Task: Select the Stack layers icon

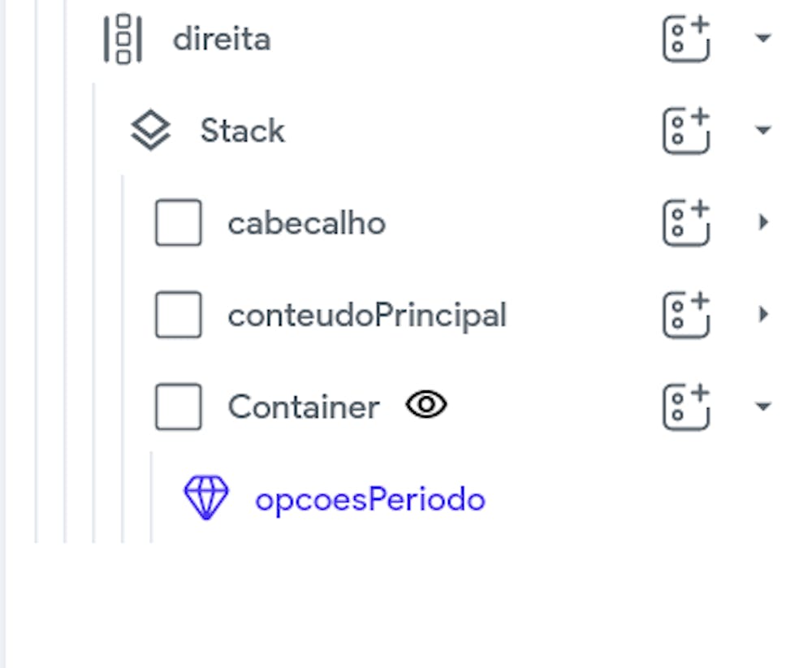Action: tap(150, 129)
